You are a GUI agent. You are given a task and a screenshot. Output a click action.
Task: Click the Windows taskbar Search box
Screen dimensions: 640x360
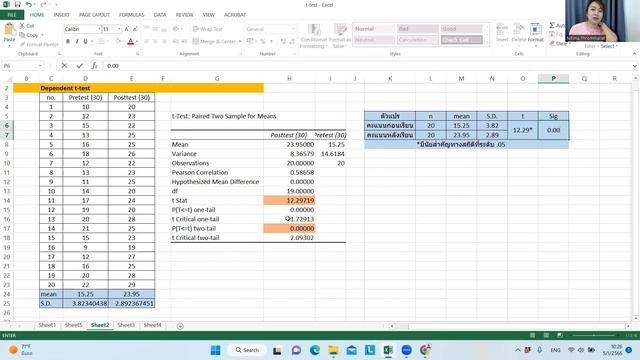[247, 350]
